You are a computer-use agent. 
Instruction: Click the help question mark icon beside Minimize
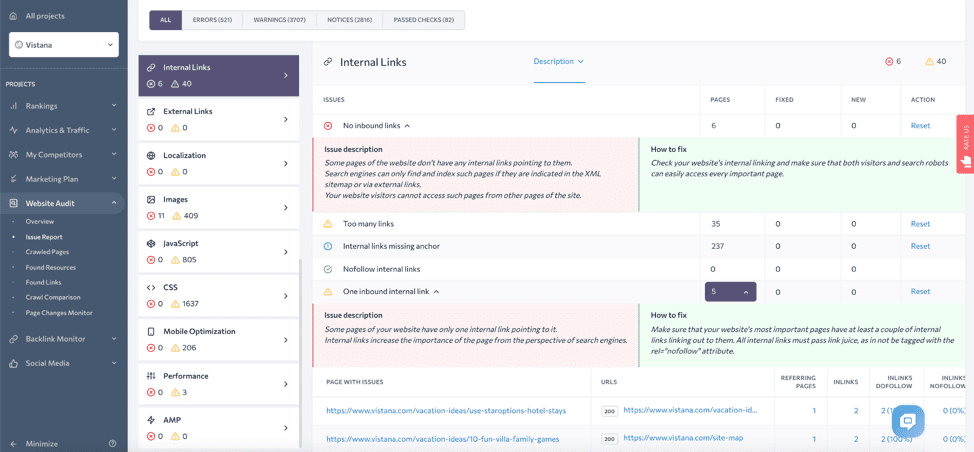coord(112,444)
